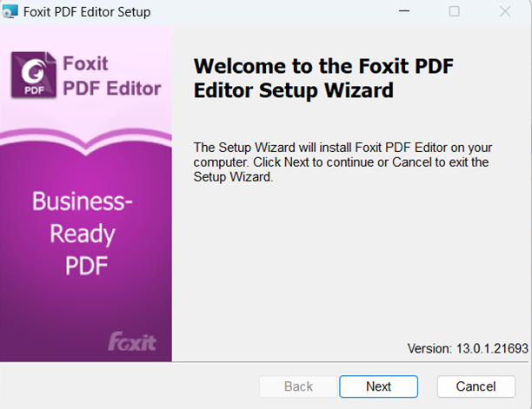The width and height of the screenshot is (532, 409).
Task: Click the white Foxit watermark on the banner
Action: click(132, 341)
